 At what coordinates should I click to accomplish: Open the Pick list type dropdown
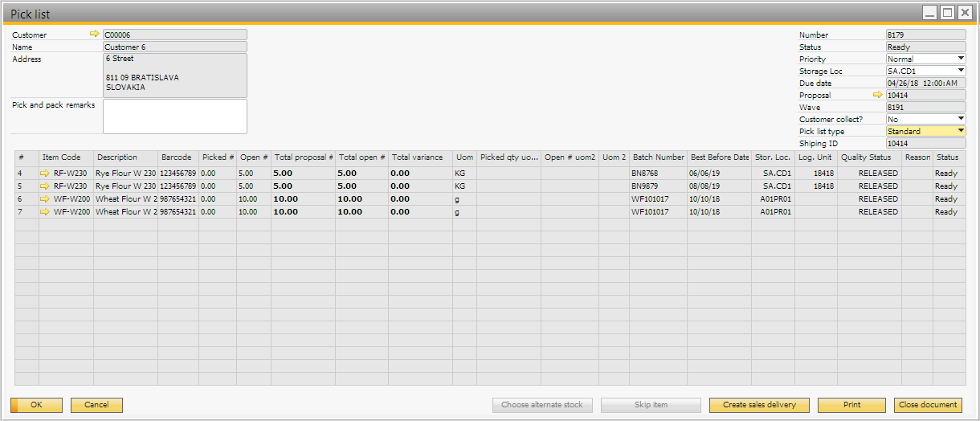pyautogui.click(x=961, y=131)
